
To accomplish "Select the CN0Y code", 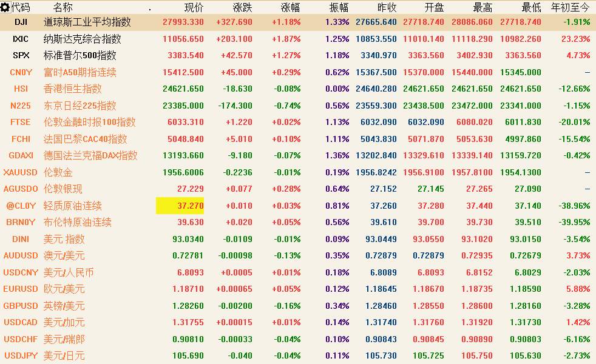I will click(x=21, y=72).
